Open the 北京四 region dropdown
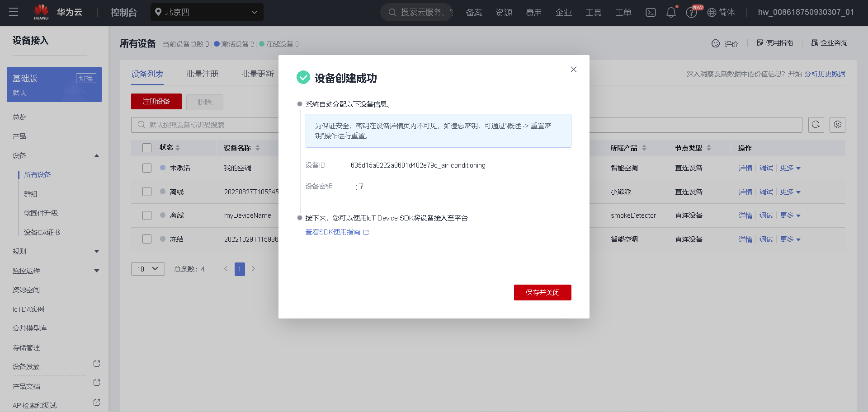Screen dimensions: 868x412 click(x=207, y=12)
